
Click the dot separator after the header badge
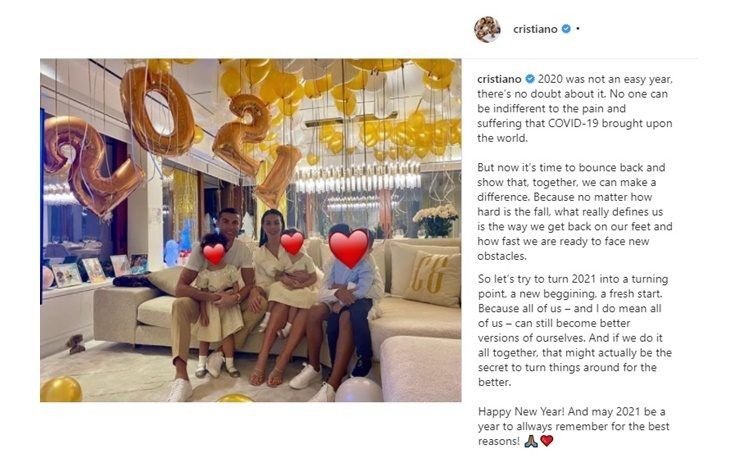pos(578,29)
